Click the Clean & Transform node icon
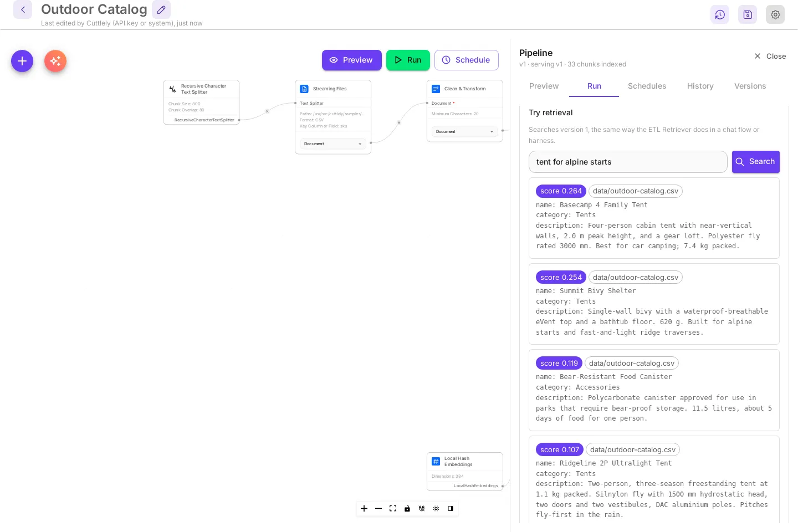 tap(436, 89)
